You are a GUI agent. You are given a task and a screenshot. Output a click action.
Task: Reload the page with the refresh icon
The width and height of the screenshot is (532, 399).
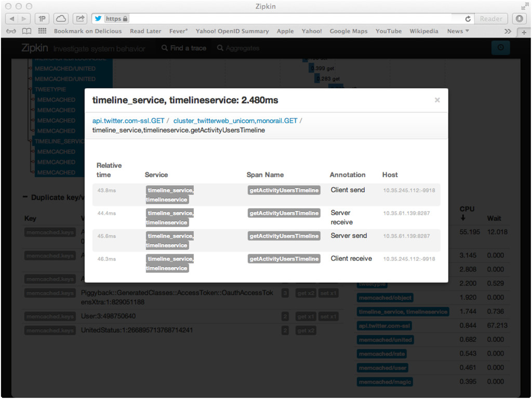tap(468, 19)
